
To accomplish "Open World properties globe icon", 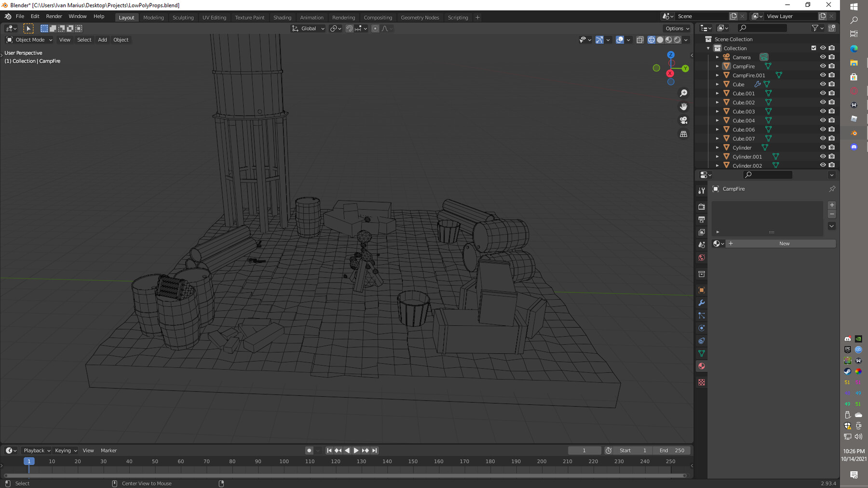I will pos(702,258).
